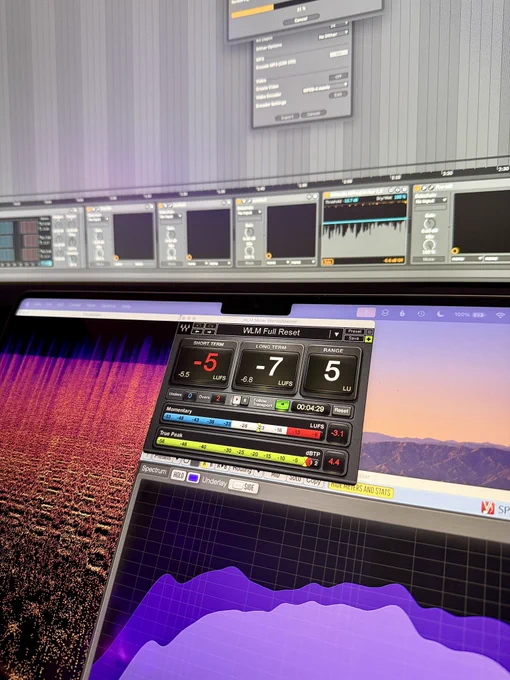This screenshot has width=510, height=680.
Task: Click the Momentary LUFS meter bar
Action: [x=243, y=426]
